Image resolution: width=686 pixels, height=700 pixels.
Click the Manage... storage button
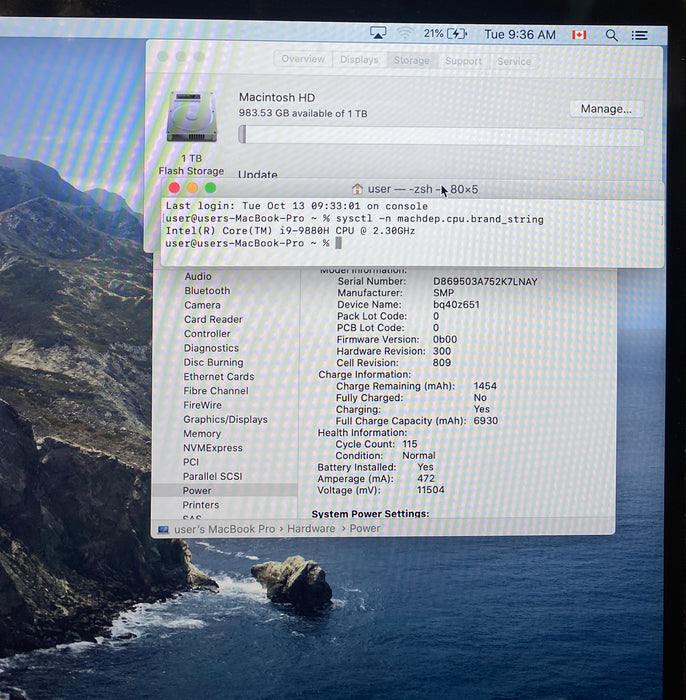(x=606, y=109)
